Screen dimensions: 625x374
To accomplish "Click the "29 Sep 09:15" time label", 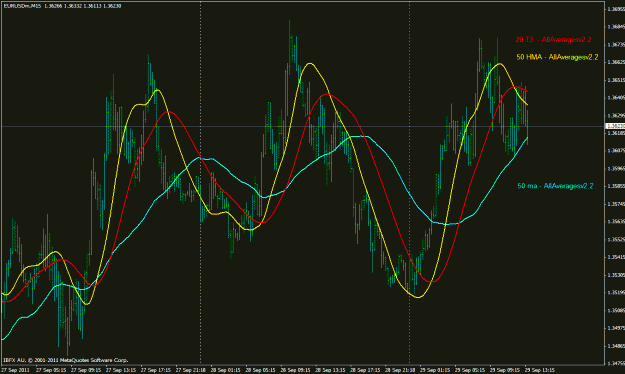I will 505,370.
